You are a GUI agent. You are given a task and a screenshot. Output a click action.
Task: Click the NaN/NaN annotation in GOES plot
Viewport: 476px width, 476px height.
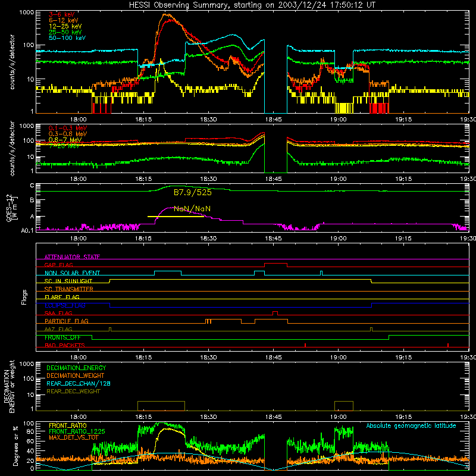point(192,209)
